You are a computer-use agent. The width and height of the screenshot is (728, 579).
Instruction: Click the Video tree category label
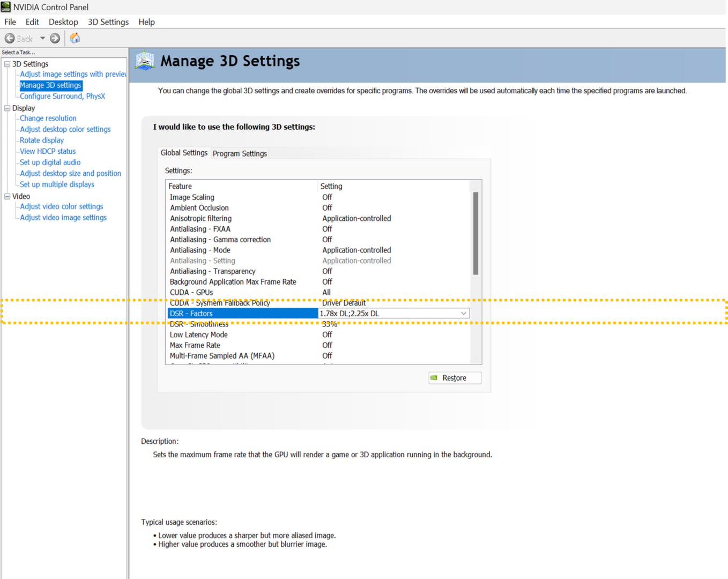[21, 196]
